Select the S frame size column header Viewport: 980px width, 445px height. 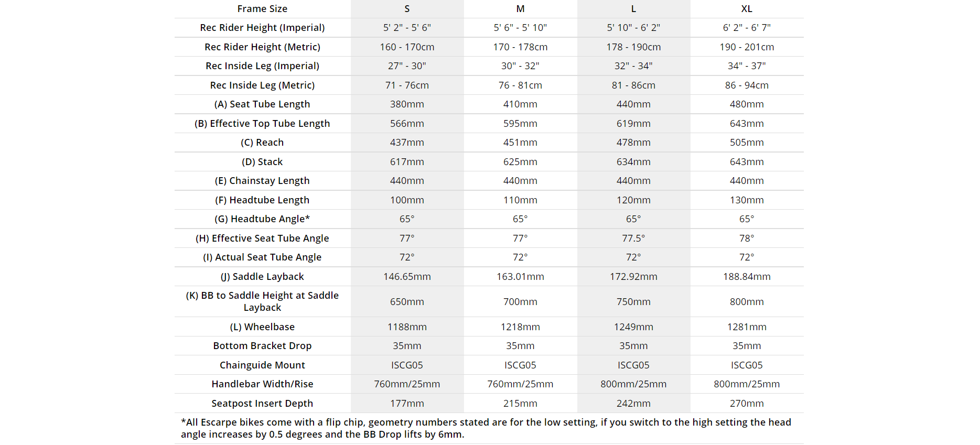[x=407, y=9]
